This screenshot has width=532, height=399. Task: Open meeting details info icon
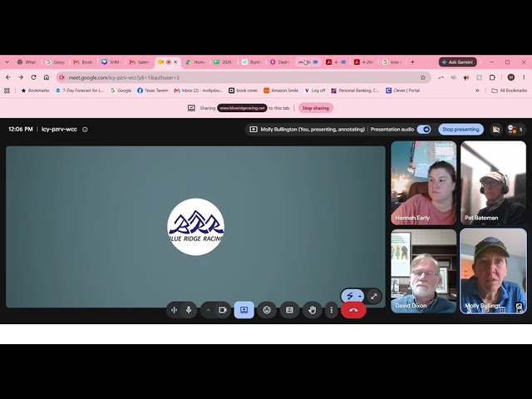(x=85, y=130)
